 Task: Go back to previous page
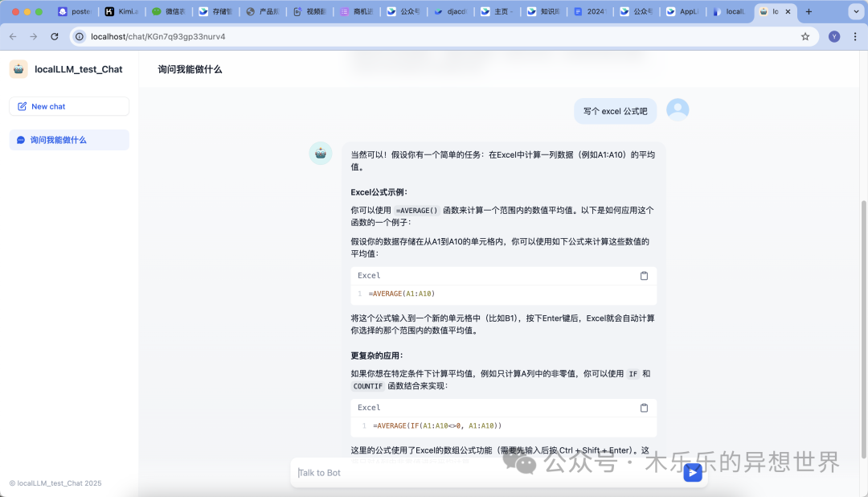[13, 37]
